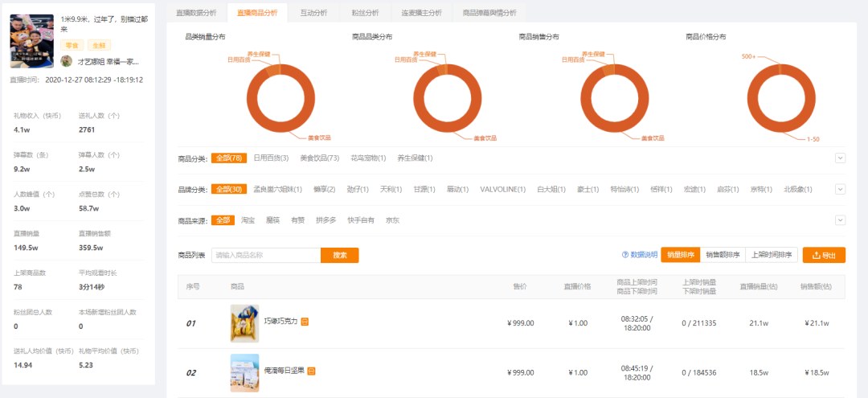868x398 pixels.
Task: Click orange icon beside 巧缘巧克力
Action: (x=305, y=322)
